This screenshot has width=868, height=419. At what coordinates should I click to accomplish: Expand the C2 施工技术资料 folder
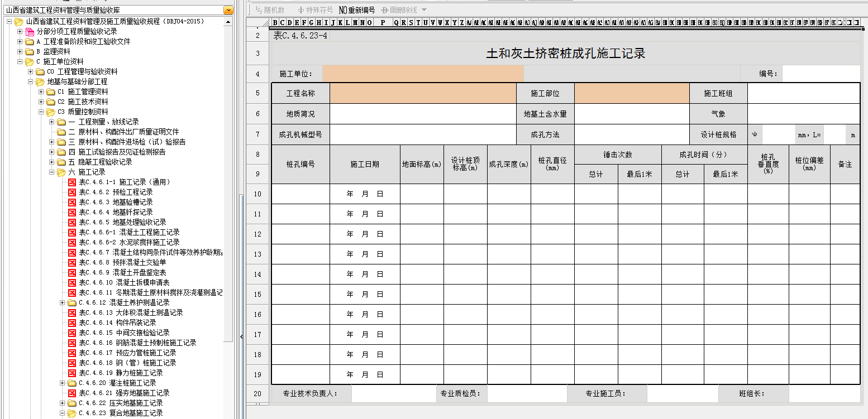(41, 102)
